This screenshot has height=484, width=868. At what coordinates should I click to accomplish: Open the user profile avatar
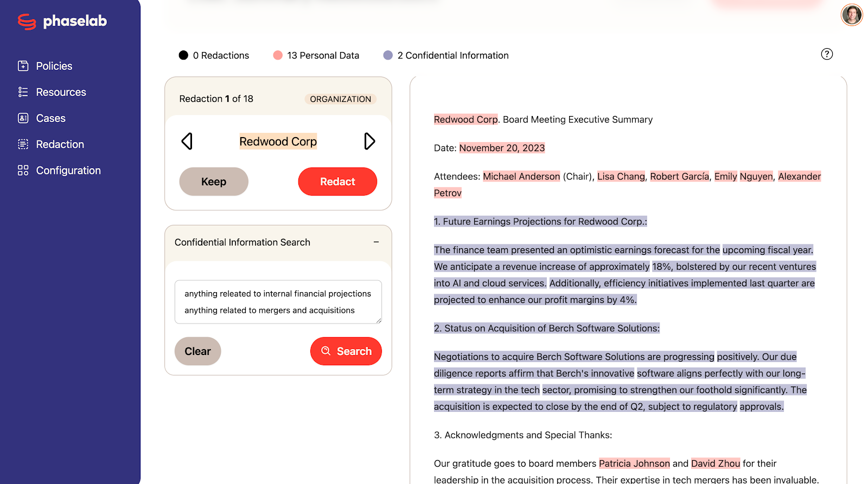[852, 15]
